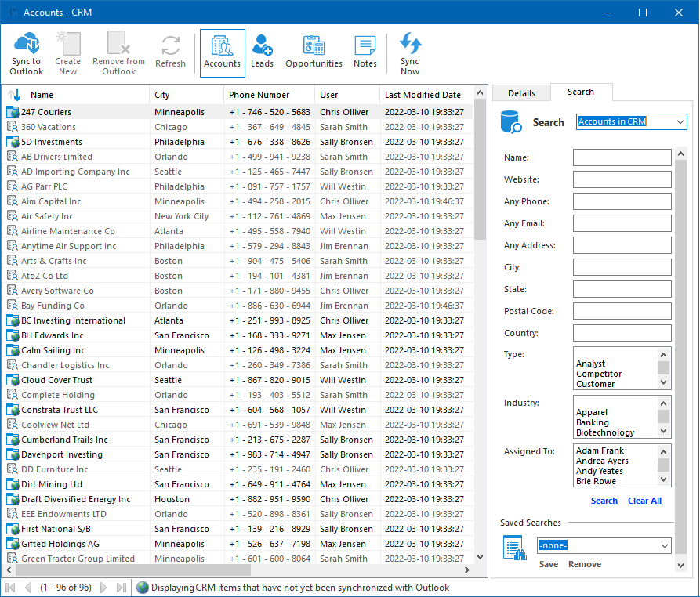Screen dimensions: 700x597
Task: Click the Name input field
Action: click(622, 157)
